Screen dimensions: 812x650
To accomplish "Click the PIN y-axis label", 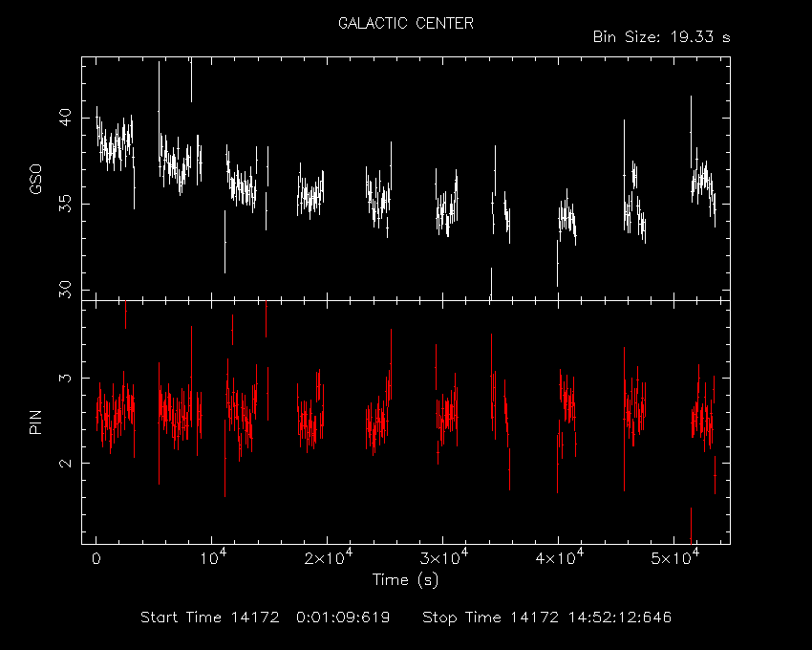I will click(35, 422).
